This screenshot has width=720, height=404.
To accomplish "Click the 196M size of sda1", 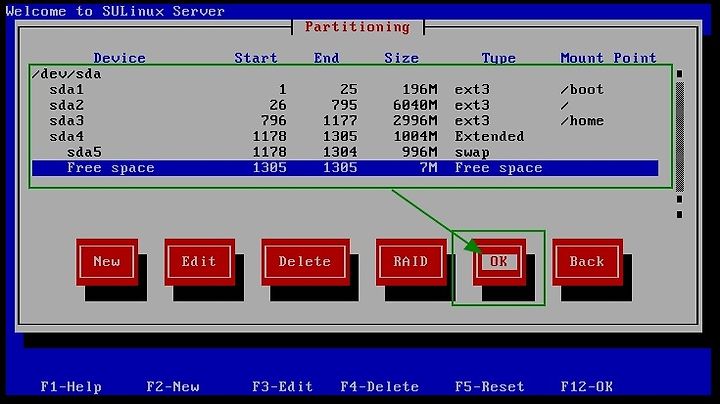I will click(420, 90).
